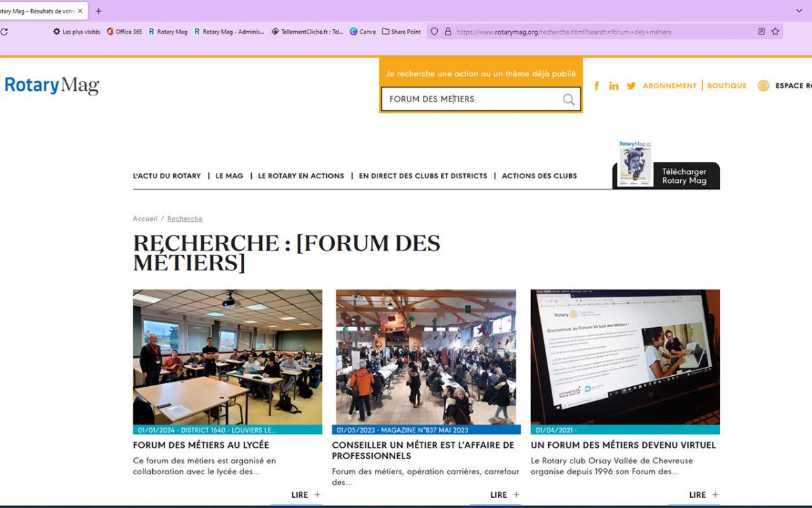Viewport: 812px width, 508px height.
Task: Click the Rotary wheel icon near Espace Rotarien
Action: tap(763, 85)
